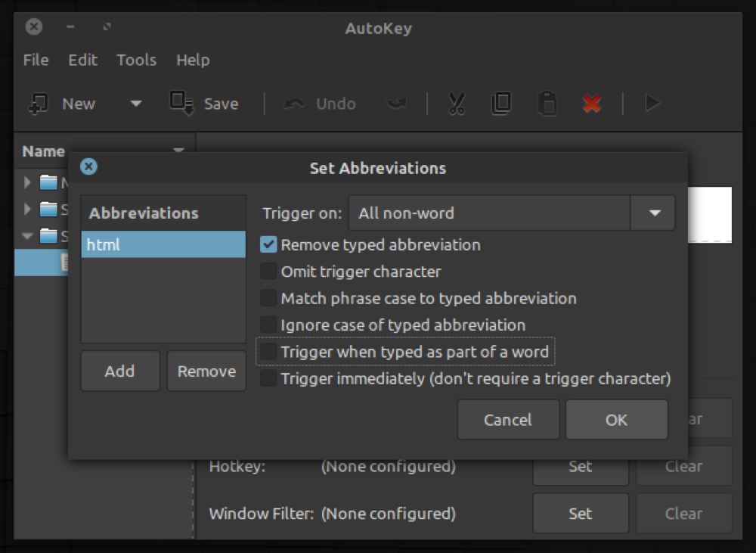Viewport: 756px width, 553px height.
Task: Open the Edit menu
Action: tap(82, 60)
